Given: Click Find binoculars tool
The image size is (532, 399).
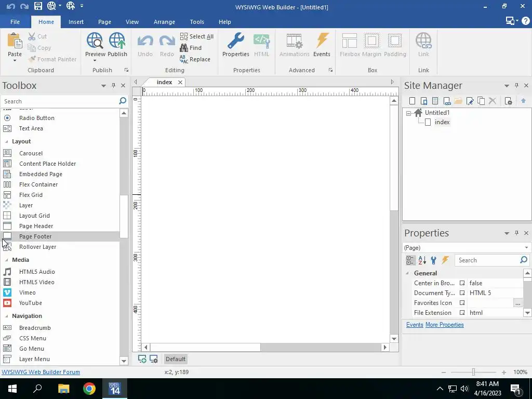Looking at the screenshot, I should point(191,48).
